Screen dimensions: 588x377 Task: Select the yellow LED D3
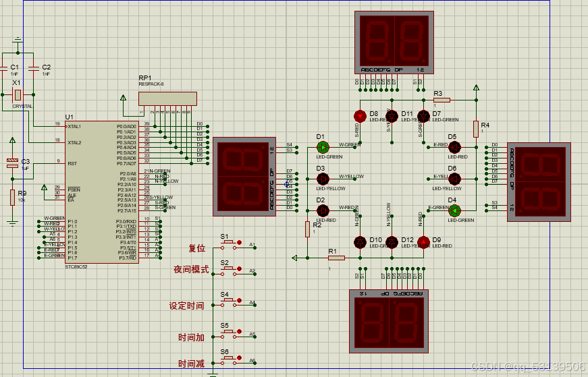point(323,179)
